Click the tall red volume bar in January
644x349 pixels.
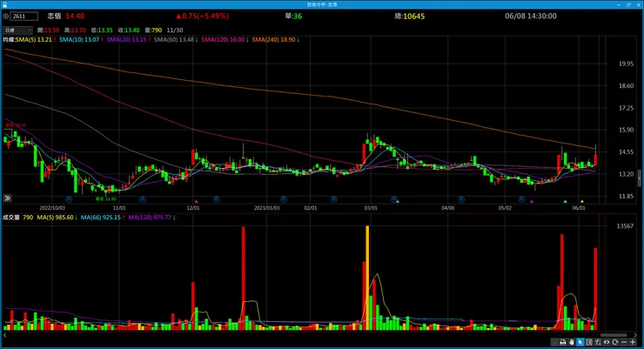pos(243,279)
